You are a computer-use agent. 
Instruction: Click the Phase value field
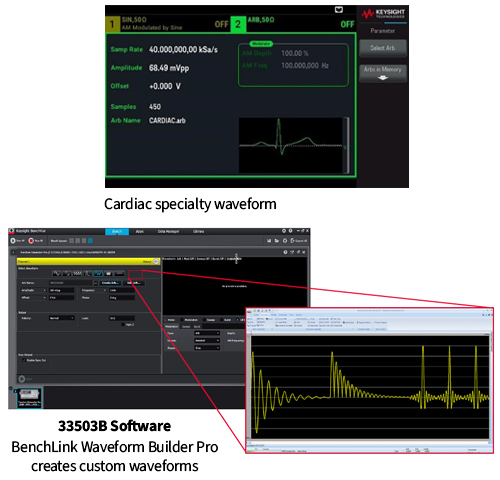[x=122, y=298]
